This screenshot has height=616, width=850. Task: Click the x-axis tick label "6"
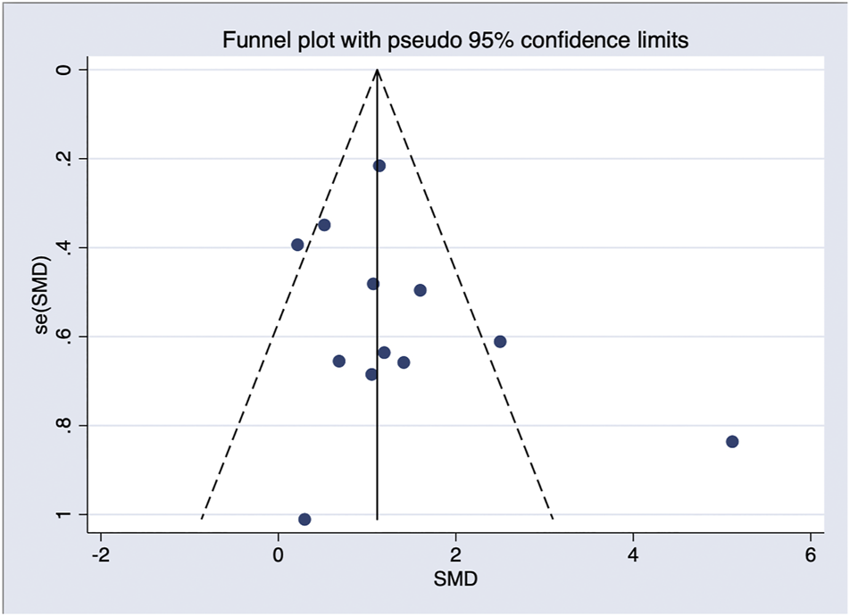tap(811, 555)
